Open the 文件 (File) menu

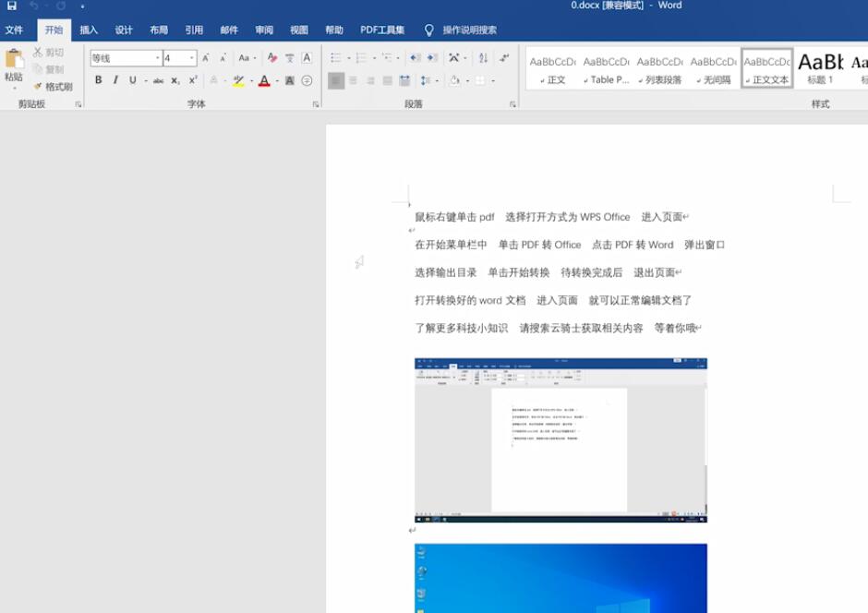[x=15, y=30]
